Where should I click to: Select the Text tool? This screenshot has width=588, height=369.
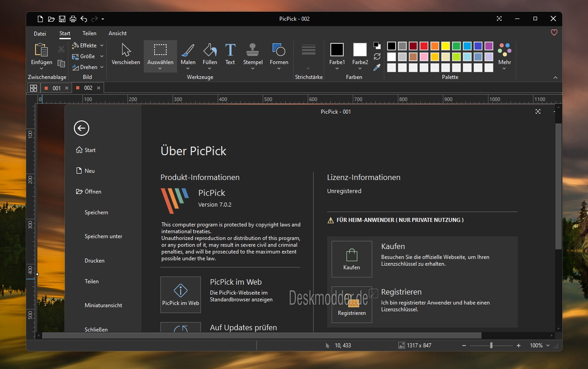230,55
